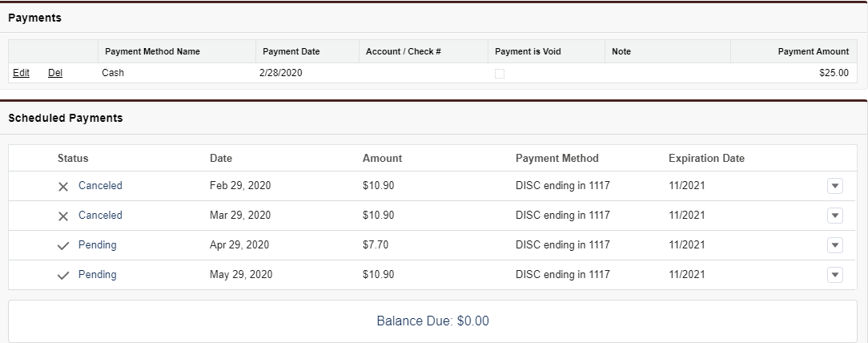Image resolution: width=868 pixels, height=343 pixels.
Task: Delete the Cash payment via Del link
Action: pyautogui.click(x=55, y=73)
